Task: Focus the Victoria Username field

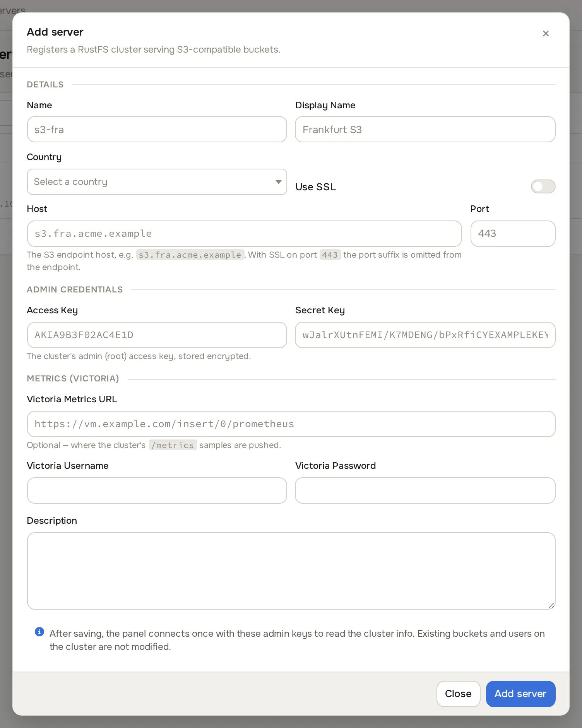Action: (x=157, y=490)
